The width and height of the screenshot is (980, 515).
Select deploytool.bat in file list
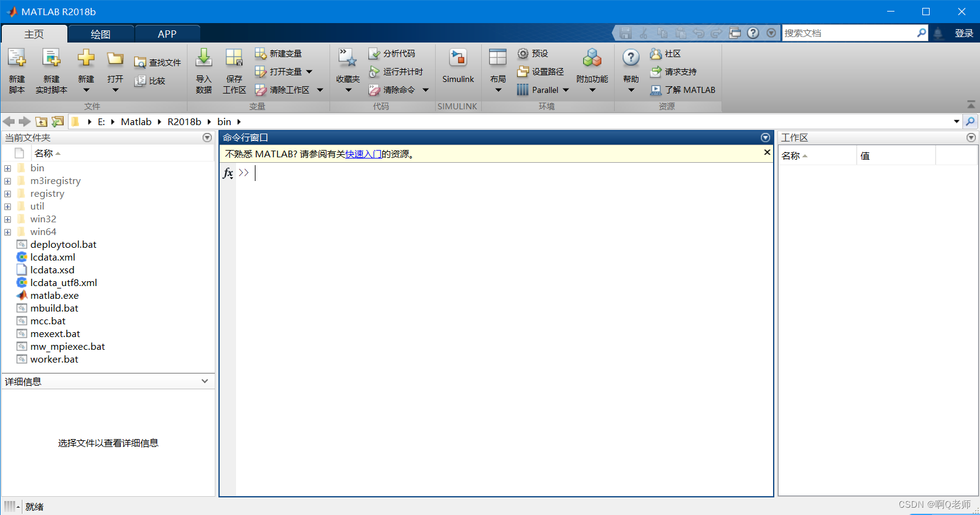[x=63, y=245]
